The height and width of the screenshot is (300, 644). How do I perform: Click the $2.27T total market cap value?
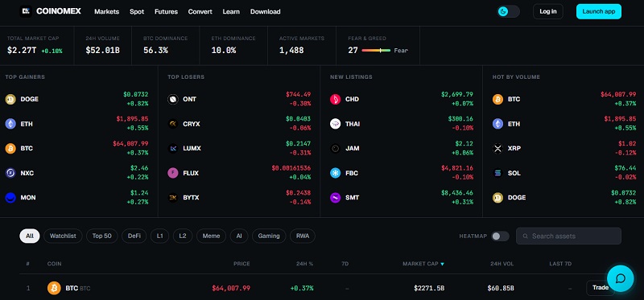click(x=23, y=51)
